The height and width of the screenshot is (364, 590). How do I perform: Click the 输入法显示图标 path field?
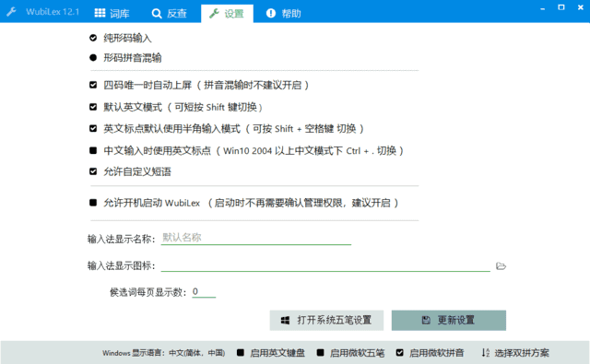pyautogui.click(x=325, y=265)
